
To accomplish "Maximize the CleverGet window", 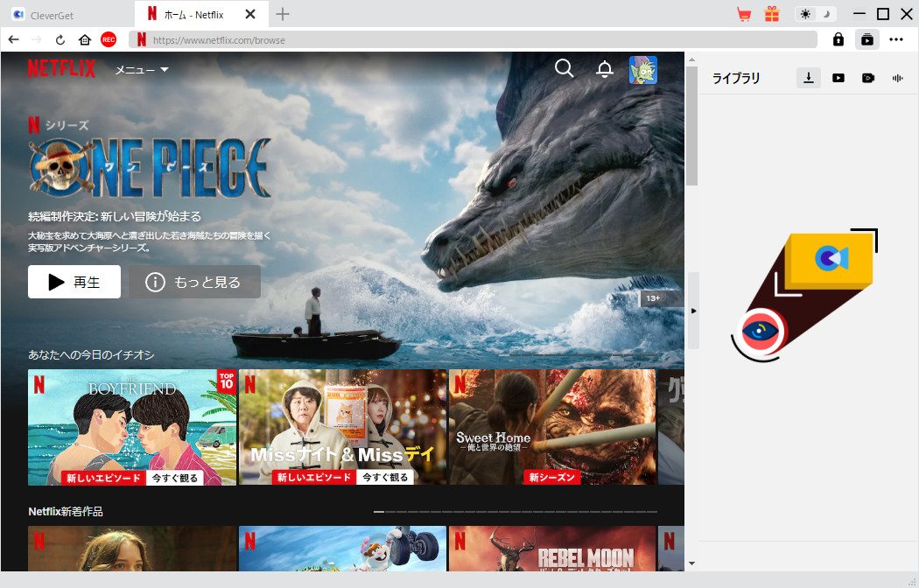I will pos(882,14).
